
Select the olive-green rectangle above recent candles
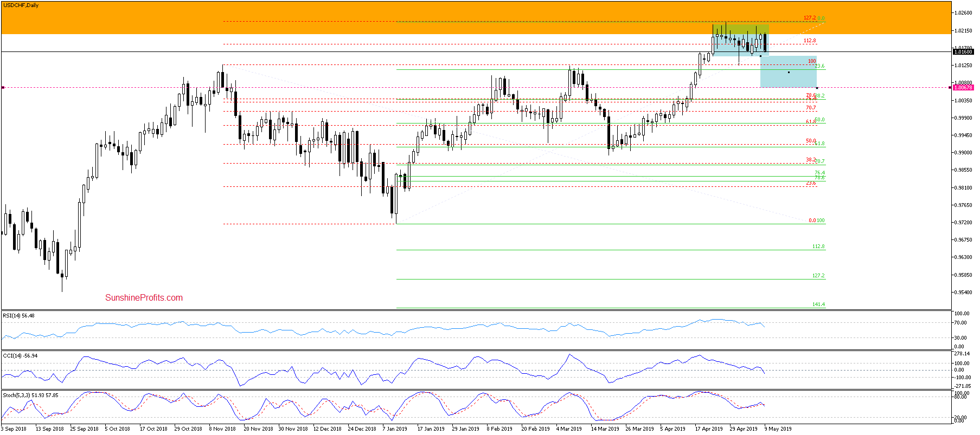741,29
